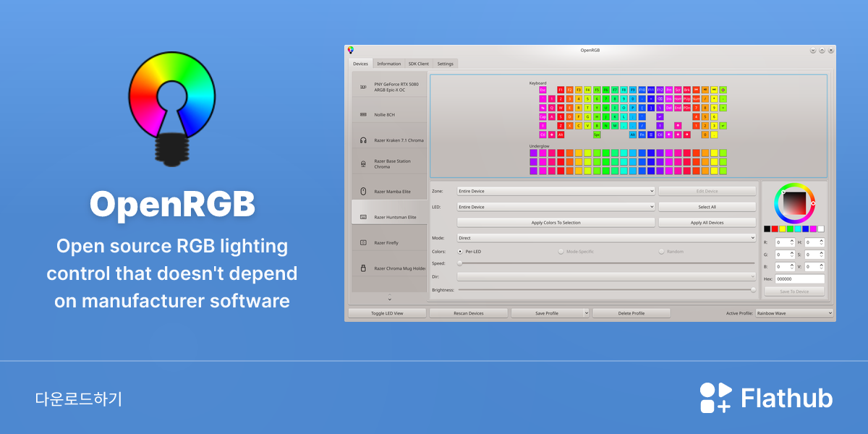This screenshot has width=868, height=434.
Task: Open the Active Profile dropdown showing Rainbow Wave
Action: [x=794, y=313]
